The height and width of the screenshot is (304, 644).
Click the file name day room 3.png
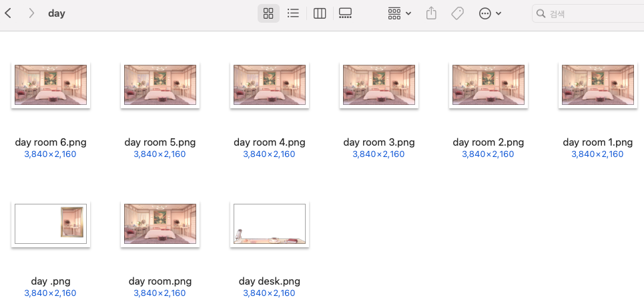(379, 142)
